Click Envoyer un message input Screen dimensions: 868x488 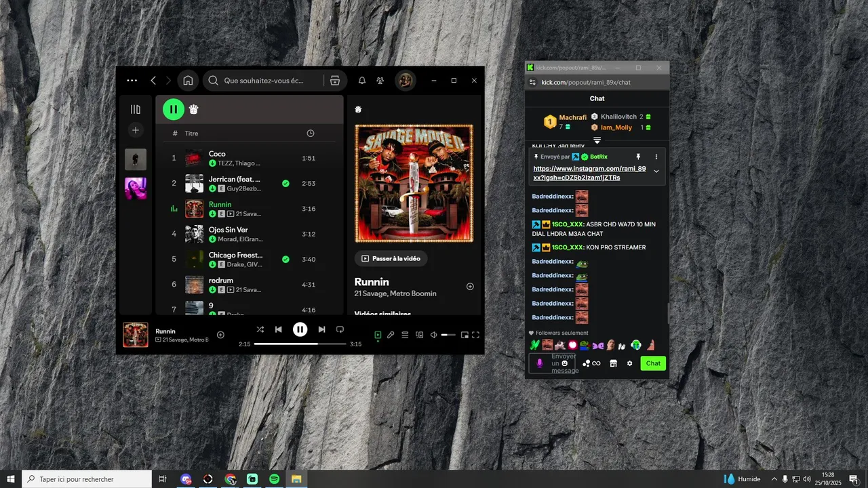tap(552, 363)
